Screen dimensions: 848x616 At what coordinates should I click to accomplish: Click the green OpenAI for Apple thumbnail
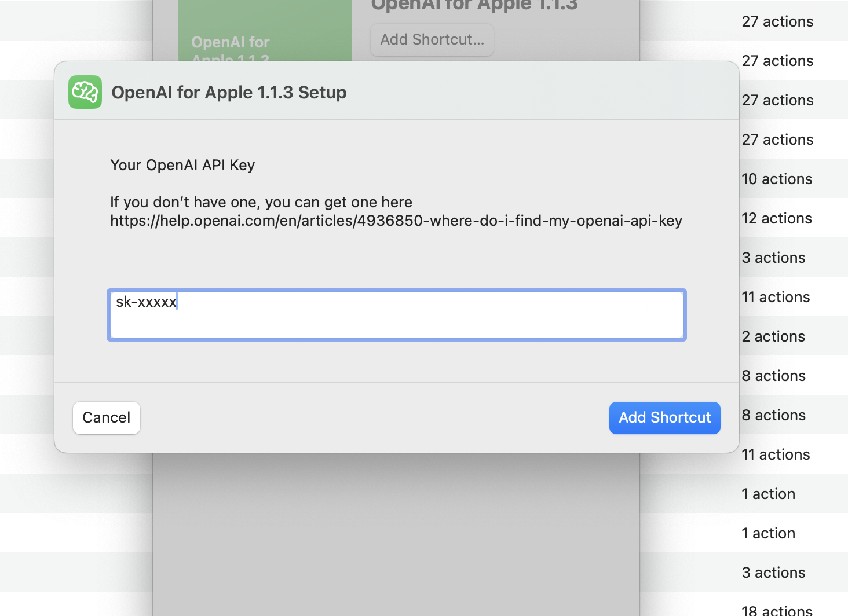[x=265, y=31]
